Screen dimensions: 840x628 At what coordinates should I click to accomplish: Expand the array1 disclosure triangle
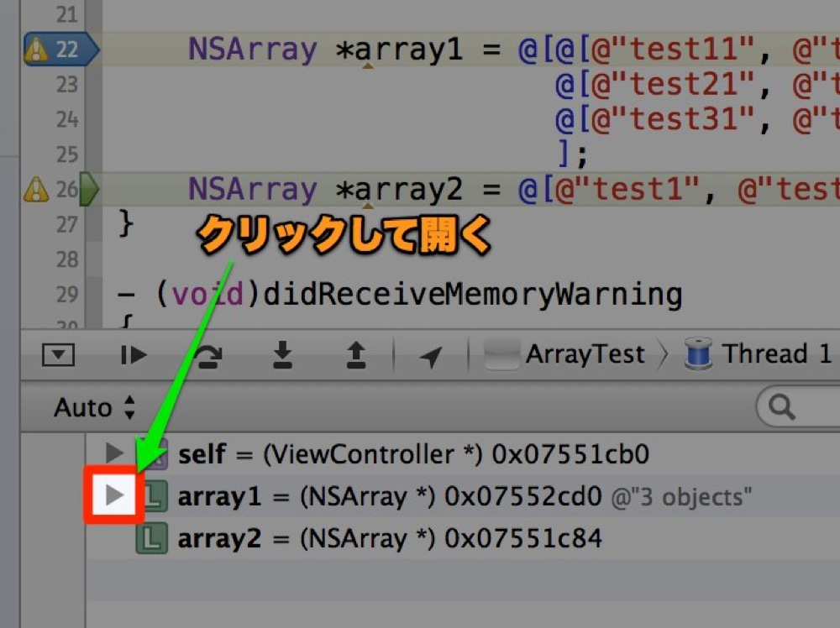[x=114, y=495]
